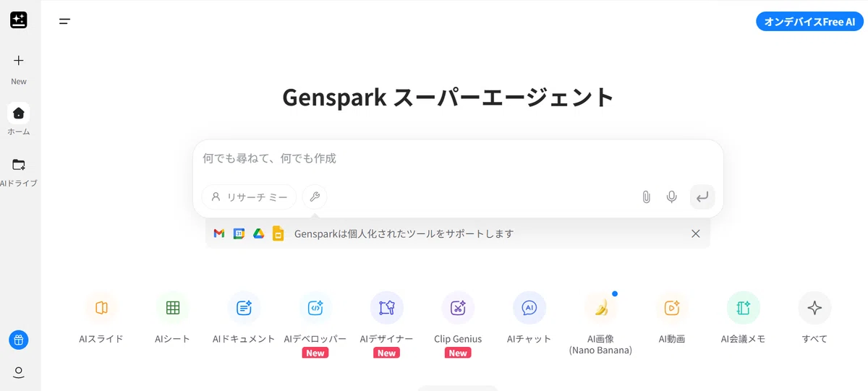Activate the microphone voice input
Image resolution: width=868 pixels, height=391 pixels.
point(672,197)
